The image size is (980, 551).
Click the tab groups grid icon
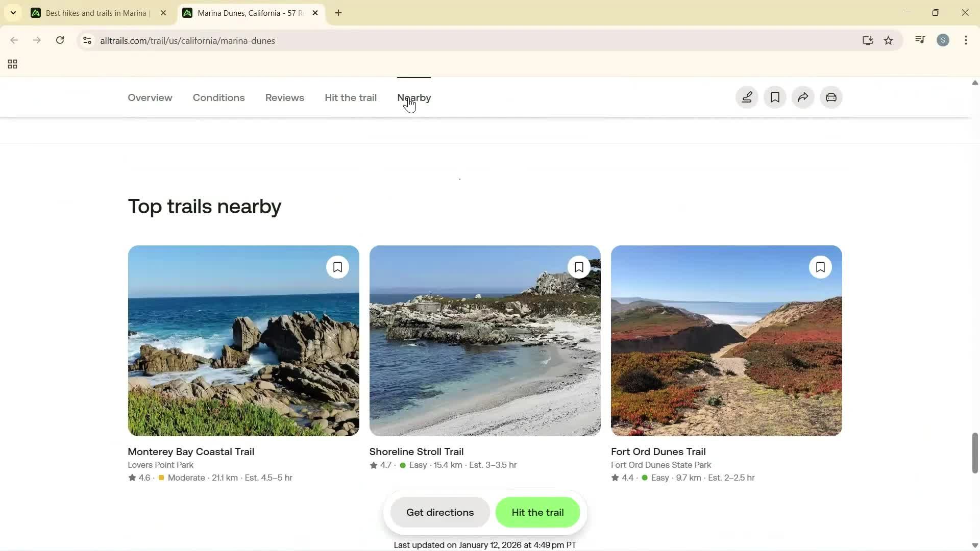pyautogui.click(x=12, y=64)
